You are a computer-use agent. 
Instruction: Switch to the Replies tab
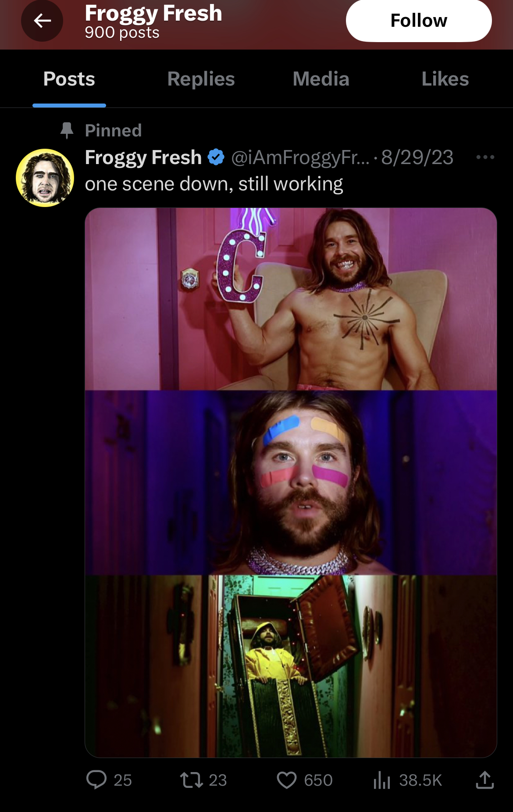pyautogui.click(x=201, y=79)
